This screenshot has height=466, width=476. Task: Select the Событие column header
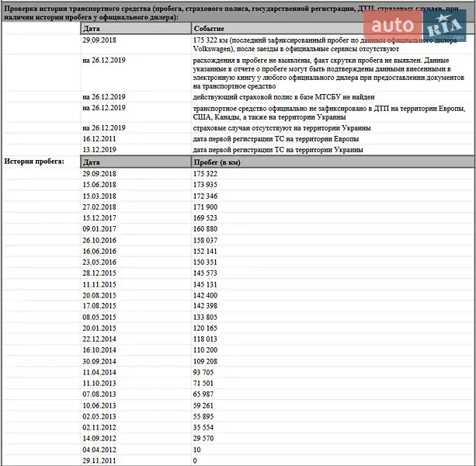click(x=210, y=27)
